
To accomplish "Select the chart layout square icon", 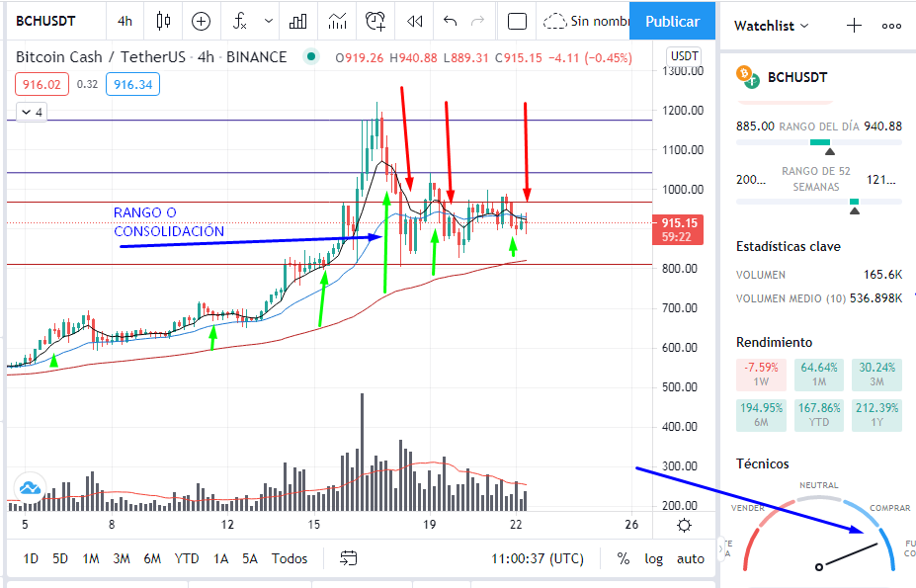I will point(517,22).
